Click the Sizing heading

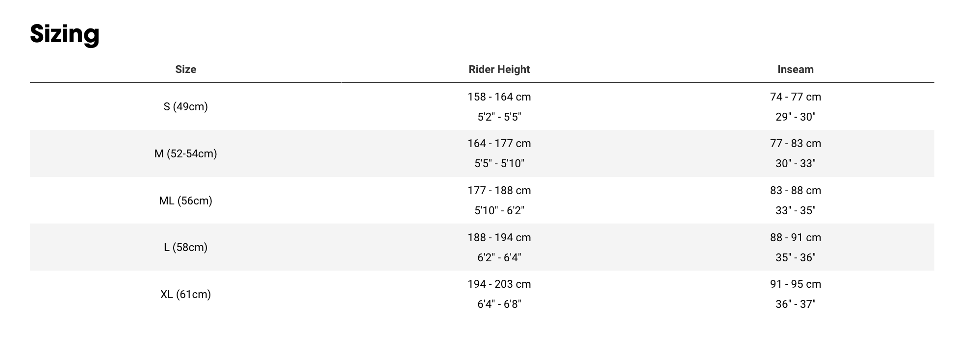(65, 34)
